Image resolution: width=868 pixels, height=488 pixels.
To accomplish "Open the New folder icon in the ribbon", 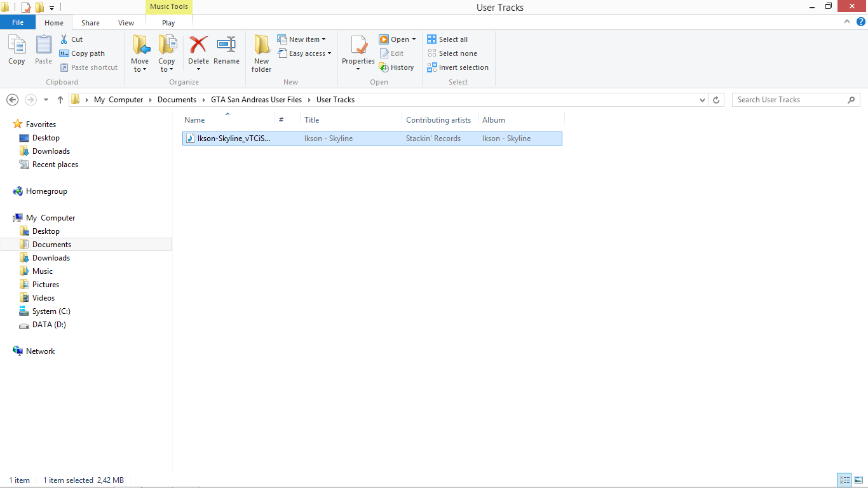I will [x=261, y=53].
